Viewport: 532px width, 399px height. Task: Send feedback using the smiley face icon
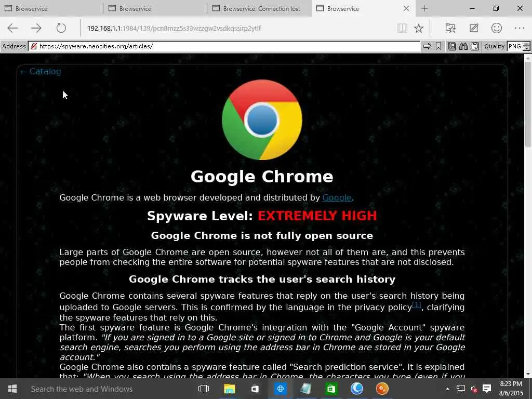click(x=496, y=28)
